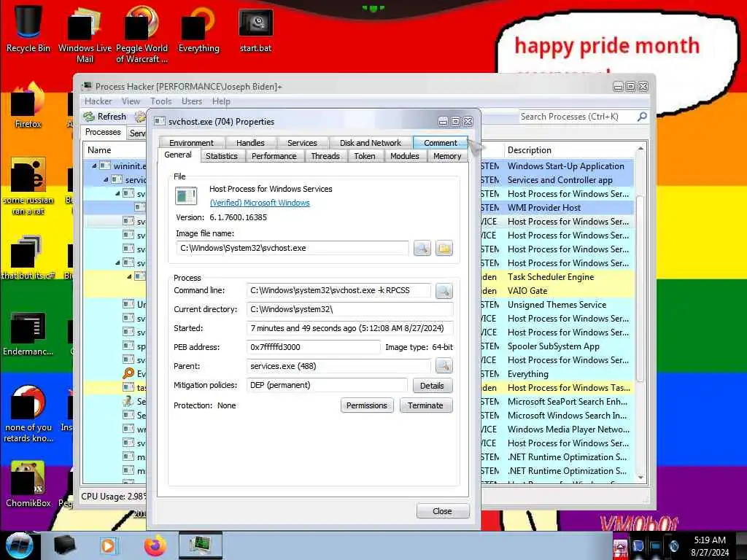The height and width of the screenshot is (560, 747).
Task: Select the Spooler SubSystem App row
Action: (x=554, y=346)
